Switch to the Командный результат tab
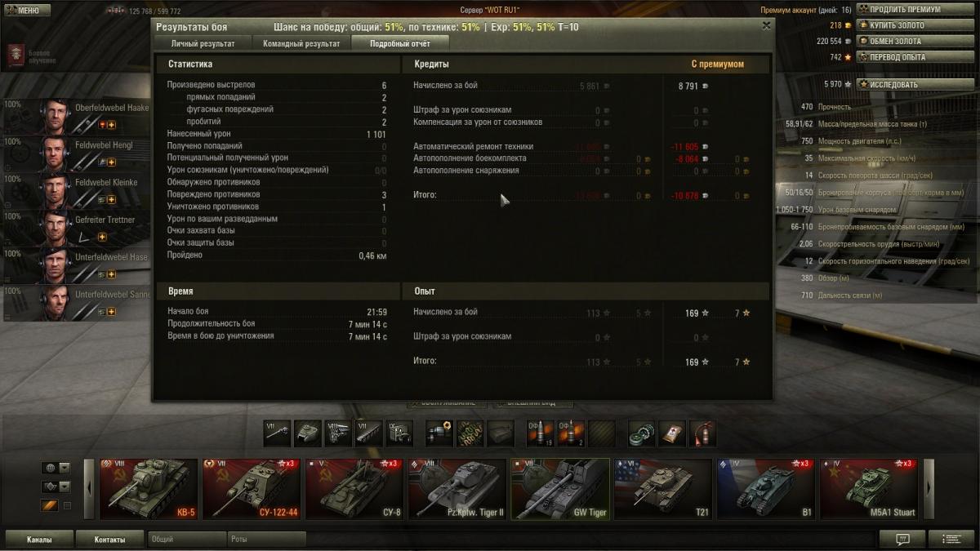Viewport: 980px width, 551px height. [x=301, y=43]
